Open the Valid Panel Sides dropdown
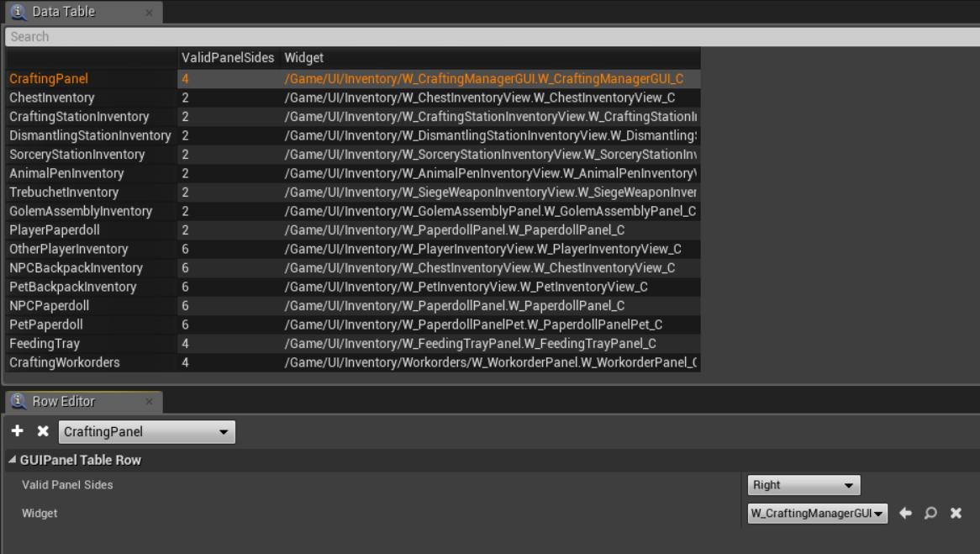This screenshot has height=554, width=980. click(803, 485)
